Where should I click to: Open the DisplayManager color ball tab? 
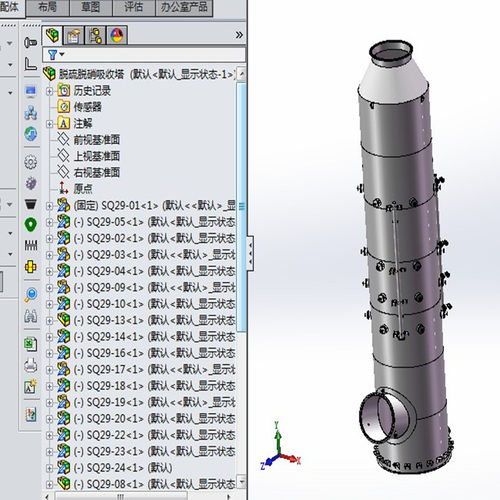click(x=116, y=36)
